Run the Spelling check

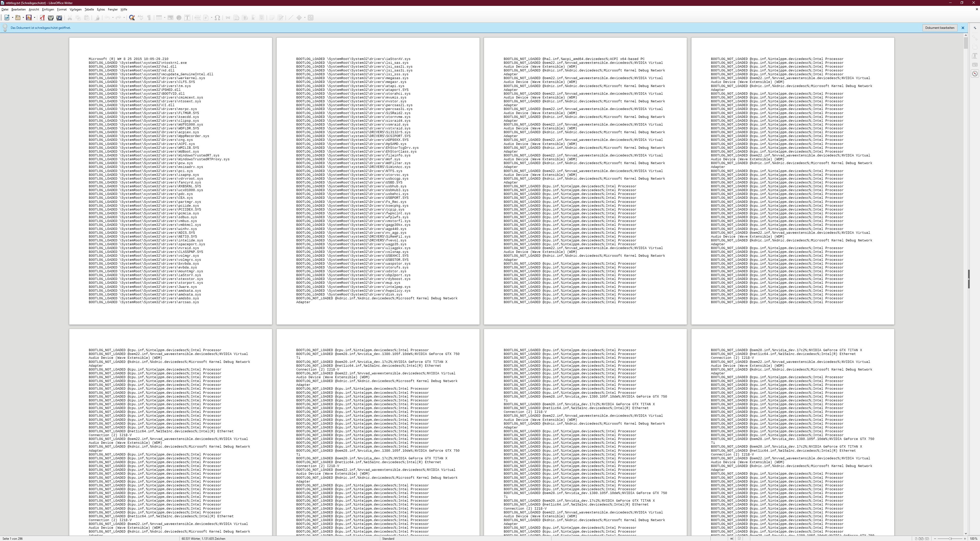(140, 18)
